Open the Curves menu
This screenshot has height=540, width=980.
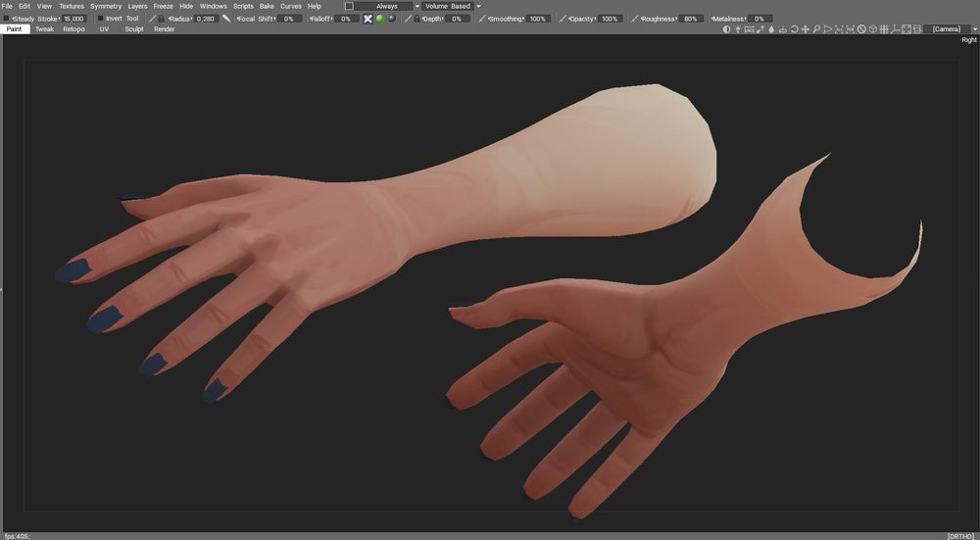point(291,6)
